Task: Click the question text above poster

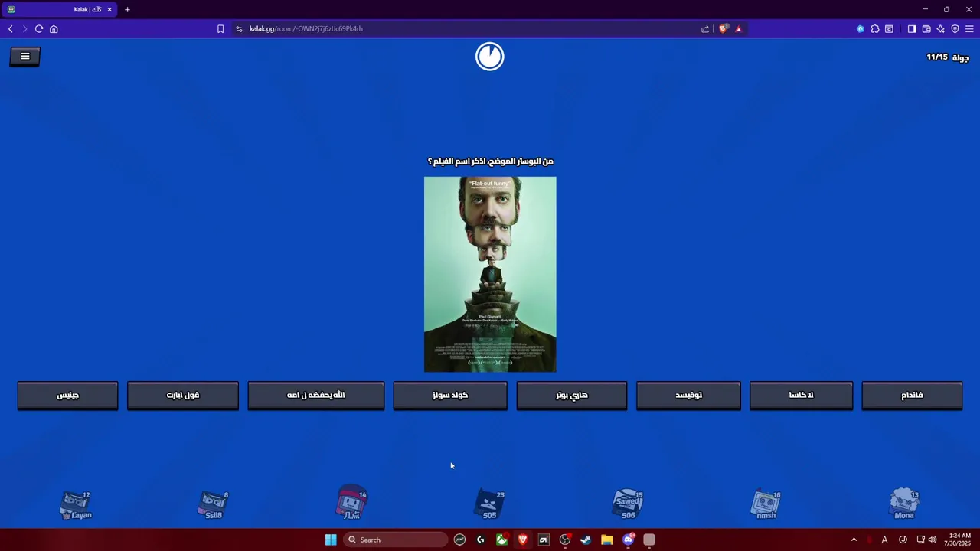Action: click(490, 161)
